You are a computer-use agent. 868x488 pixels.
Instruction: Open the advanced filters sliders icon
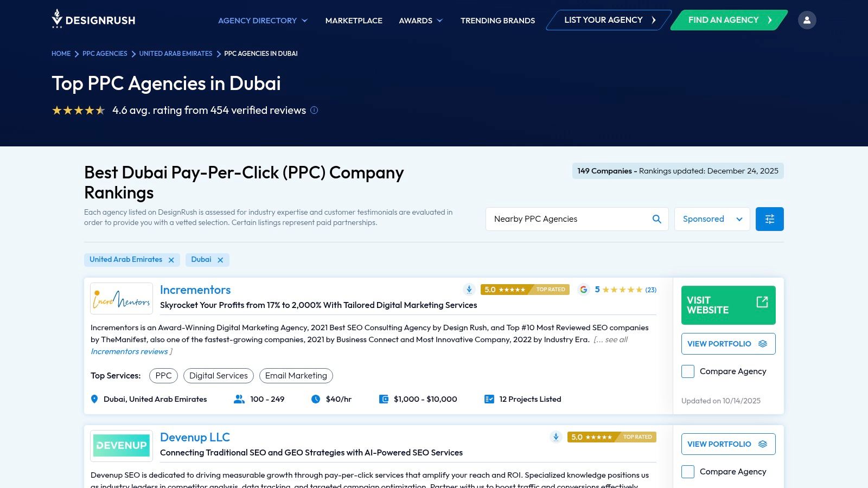tap(769, 219)
